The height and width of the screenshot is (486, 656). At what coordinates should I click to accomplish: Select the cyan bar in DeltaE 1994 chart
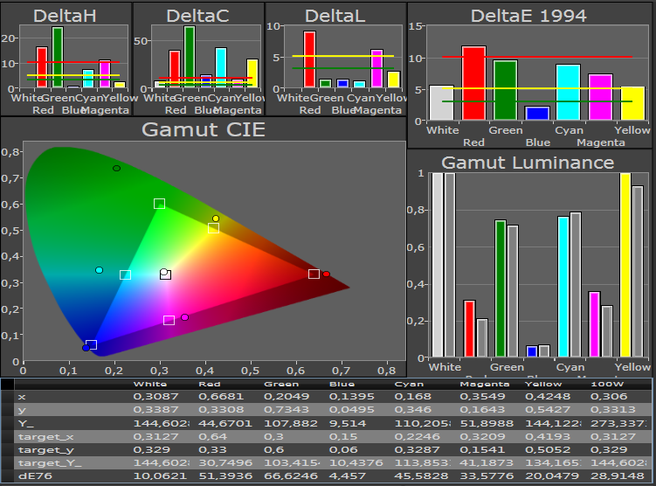coord(568,92)
